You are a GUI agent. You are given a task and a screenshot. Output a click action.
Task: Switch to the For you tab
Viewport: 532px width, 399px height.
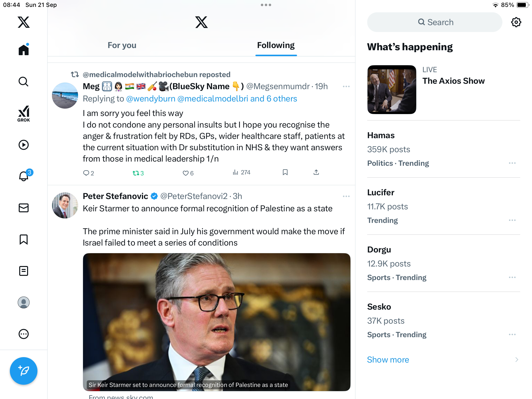coord(122,45)
